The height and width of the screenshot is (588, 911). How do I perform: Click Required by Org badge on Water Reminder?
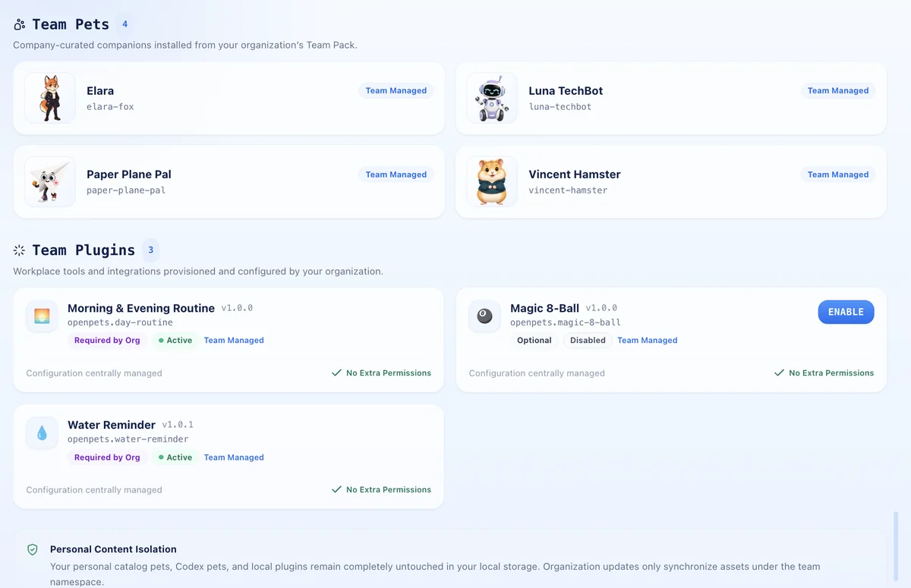point(107,458)
